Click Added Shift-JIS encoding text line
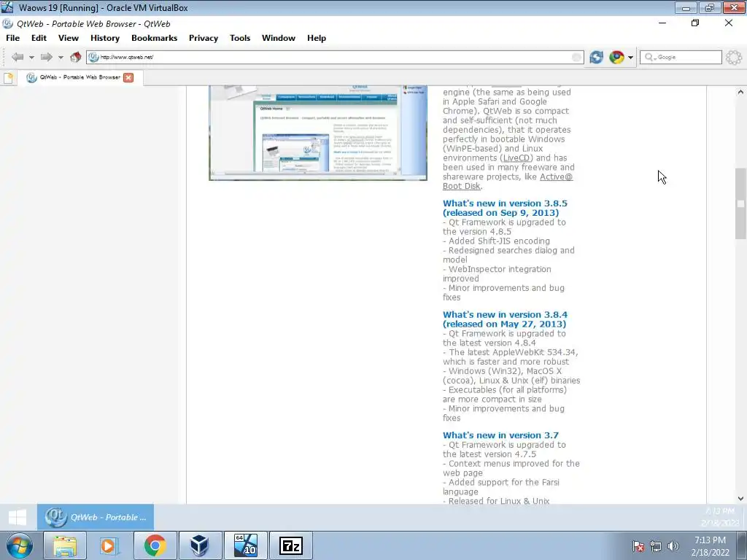The image size is (747, 560). (x=496, y=241)
